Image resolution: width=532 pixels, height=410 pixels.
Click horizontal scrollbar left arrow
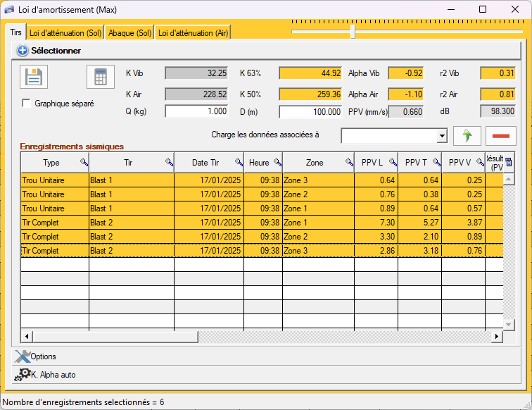tap(27, 337)
